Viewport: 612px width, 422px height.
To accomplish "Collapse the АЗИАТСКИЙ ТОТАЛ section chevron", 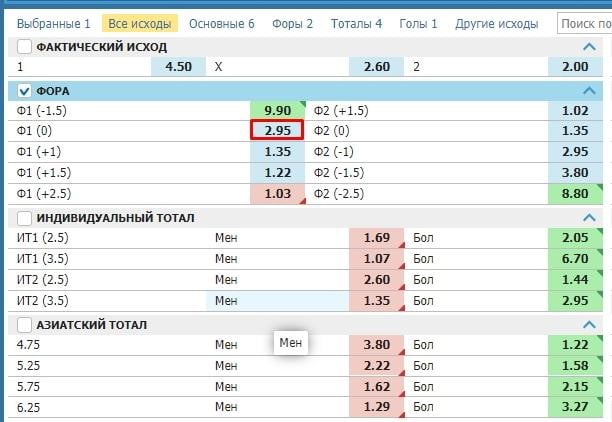I will tap(589, 325).
